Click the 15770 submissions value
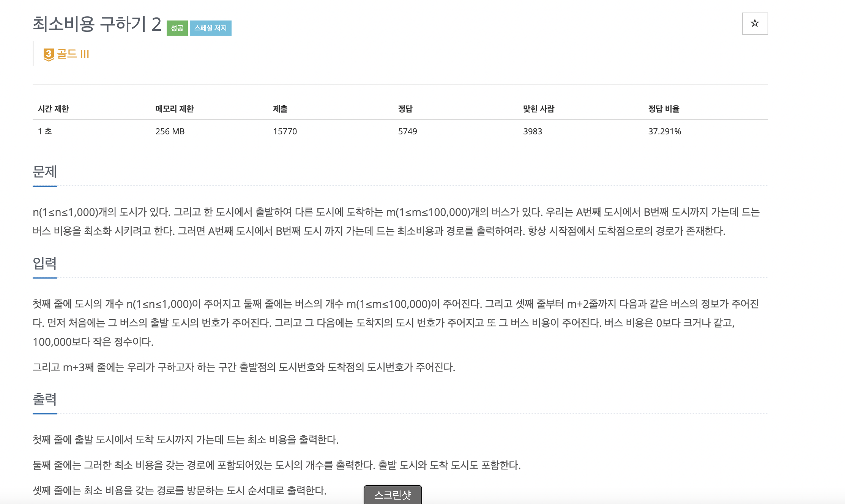Image resolution: width=845 pixels, height=504 pixels. tap(285, 131)
